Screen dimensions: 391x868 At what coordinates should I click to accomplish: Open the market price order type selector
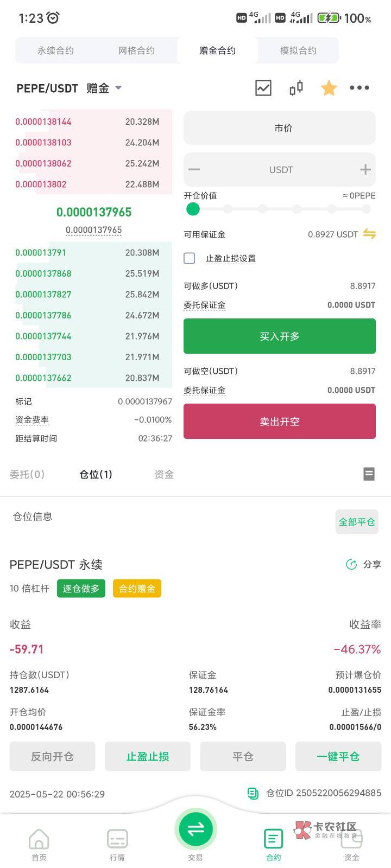pyautogui.click(x=280, y=128)
